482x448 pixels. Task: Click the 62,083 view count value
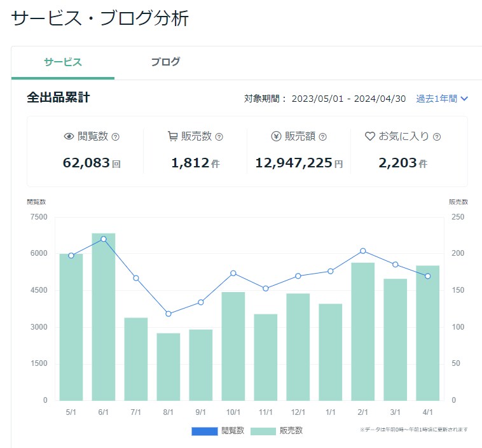click(86, 163)
